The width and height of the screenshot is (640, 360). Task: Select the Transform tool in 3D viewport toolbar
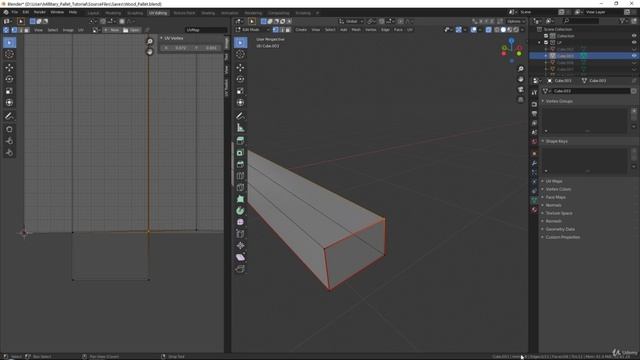click(241, 103)
